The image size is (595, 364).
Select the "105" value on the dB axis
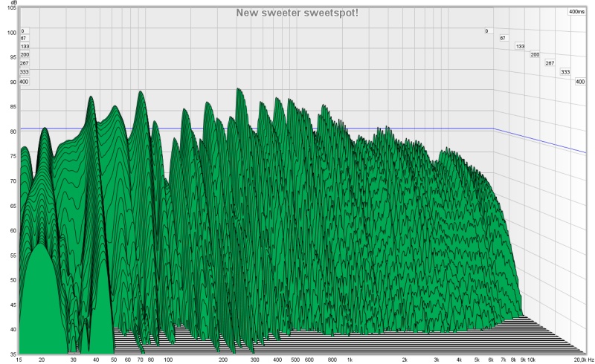(12, 8)
